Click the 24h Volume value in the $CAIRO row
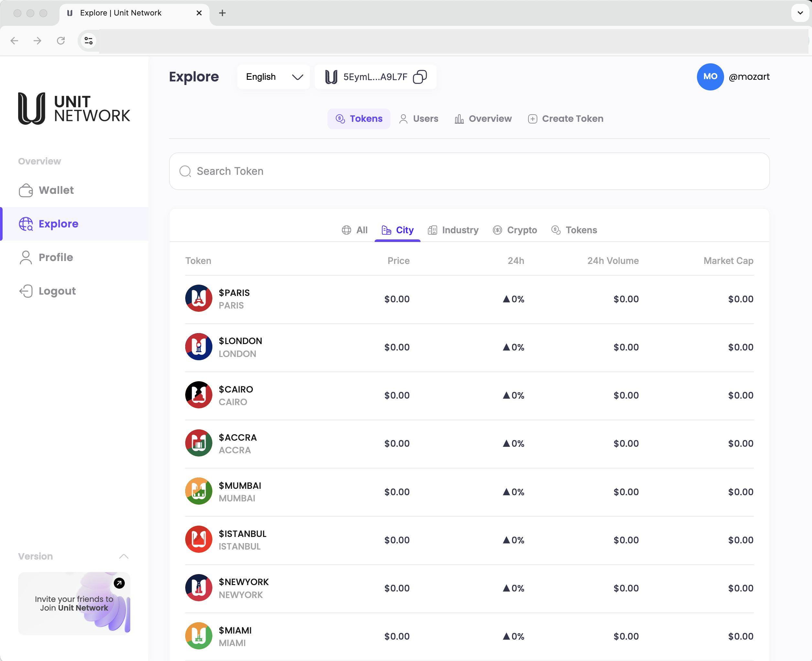 click(x=626, y=395)
